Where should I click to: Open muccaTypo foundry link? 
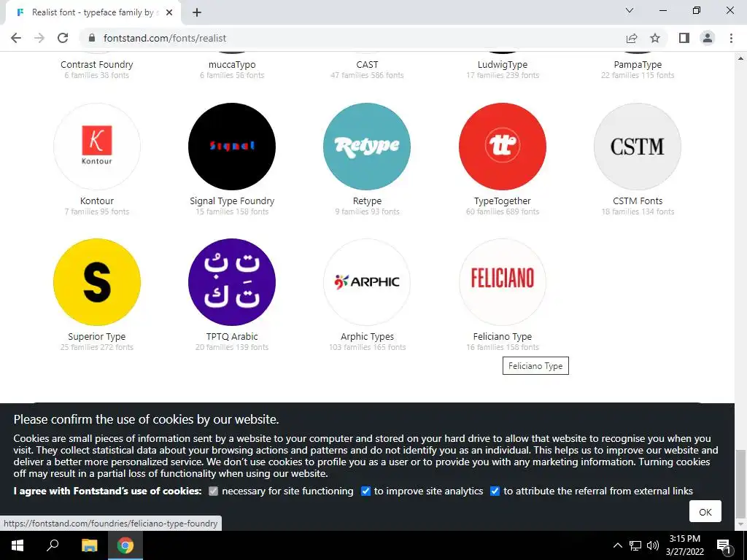pos(232,65)
